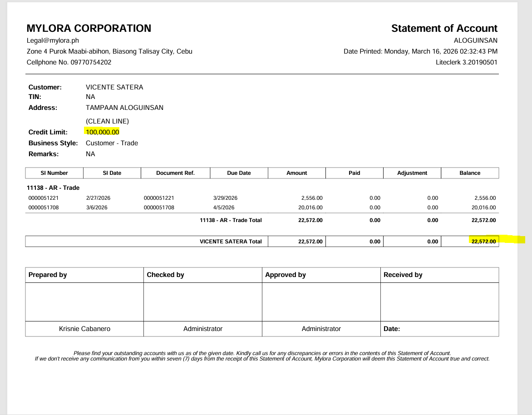Click the highlighted 22,572.00 total balance
Screen dimensions: 532x415
[x=483, y=241]
